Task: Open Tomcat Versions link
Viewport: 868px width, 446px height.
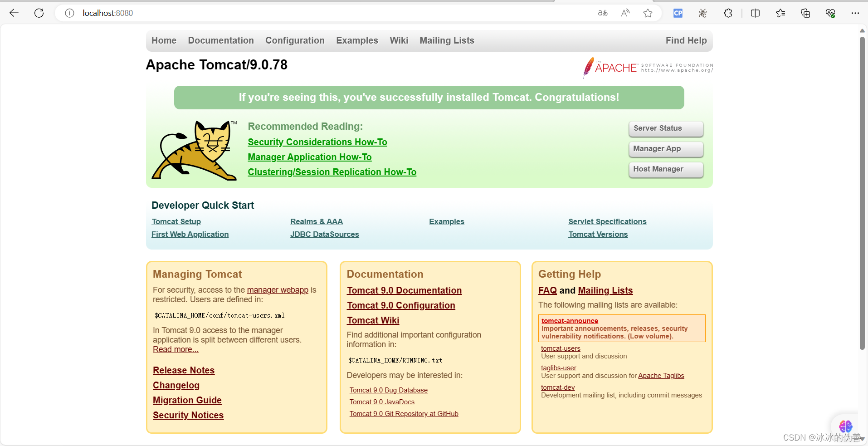Action: (x=598, y=234)
